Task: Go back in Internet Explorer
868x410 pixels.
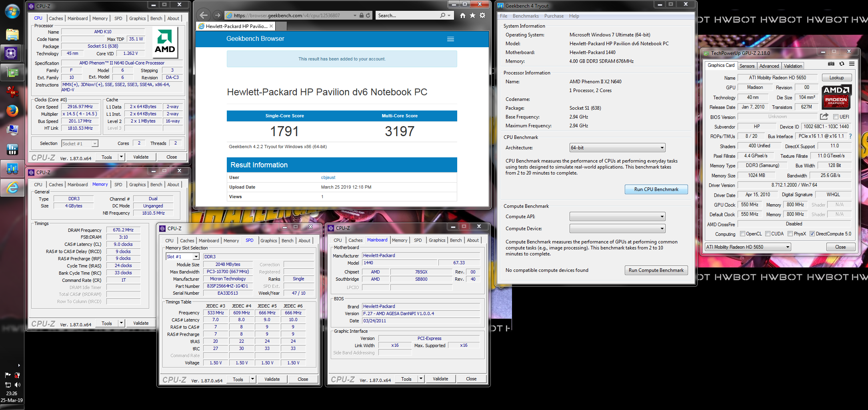Action: 204,15
